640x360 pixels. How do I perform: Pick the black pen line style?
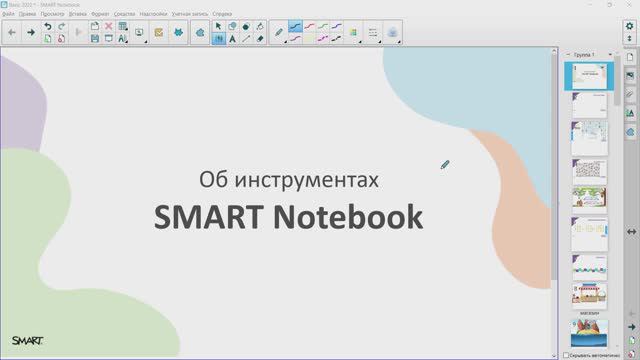tap(336, 39)
